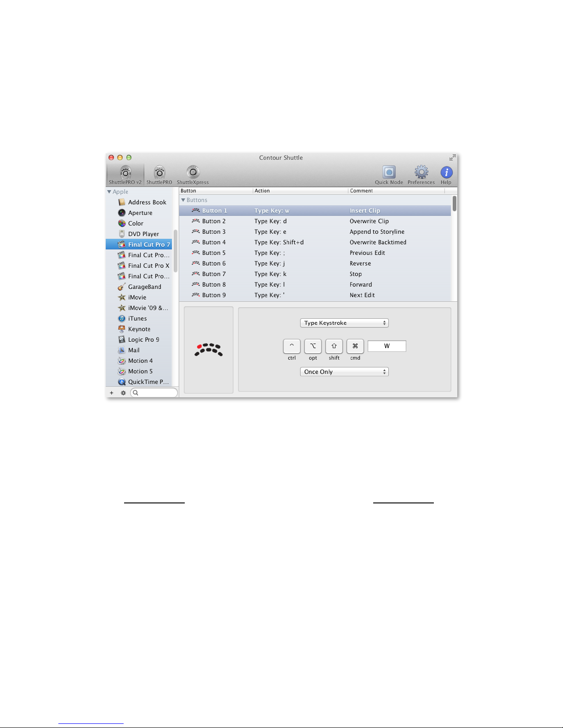This screenshot has height=728, width=563.
Task: Click the Aperture app icon in sidebar
Action: 122,213
